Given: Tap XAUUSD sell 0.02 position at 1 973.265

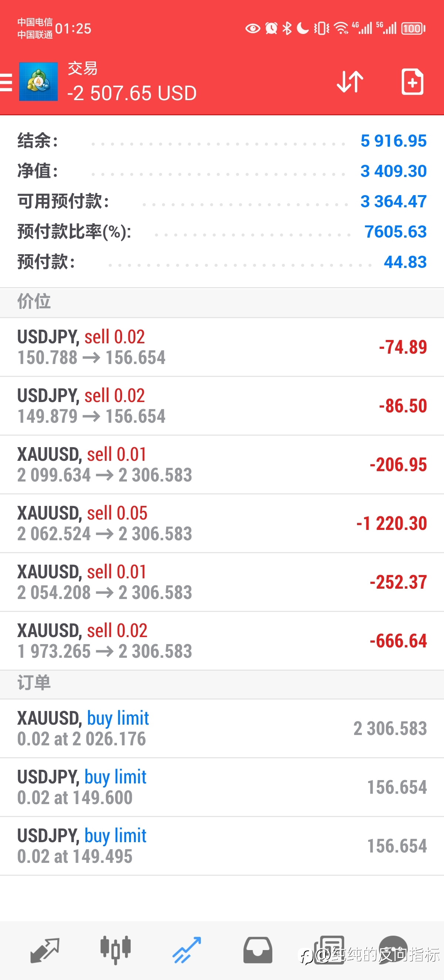Looking at the screenshot, I should (x=222, y=641).
